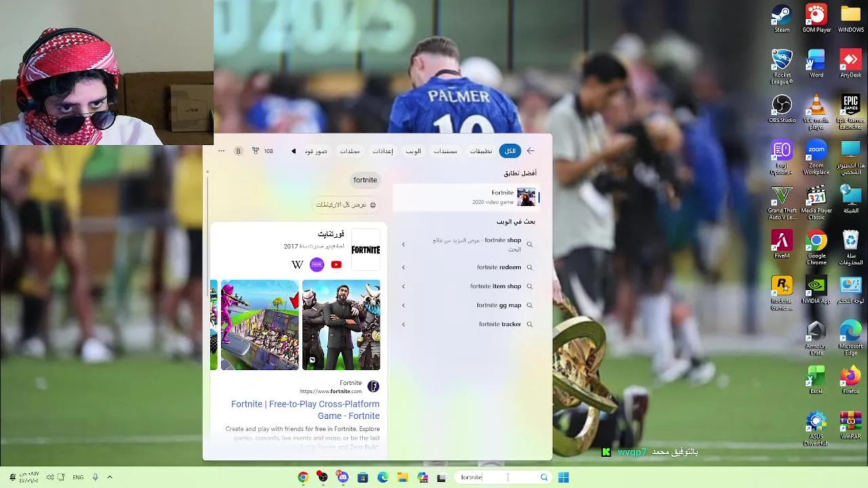868x488 pixels.
Task: Click the search magnifier in taskbar box
Action: [544, 477]
